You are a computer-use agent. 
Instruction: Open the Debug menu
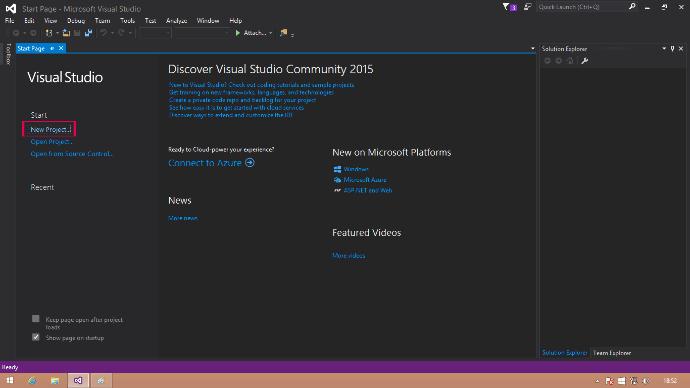[x=76, y=21]
